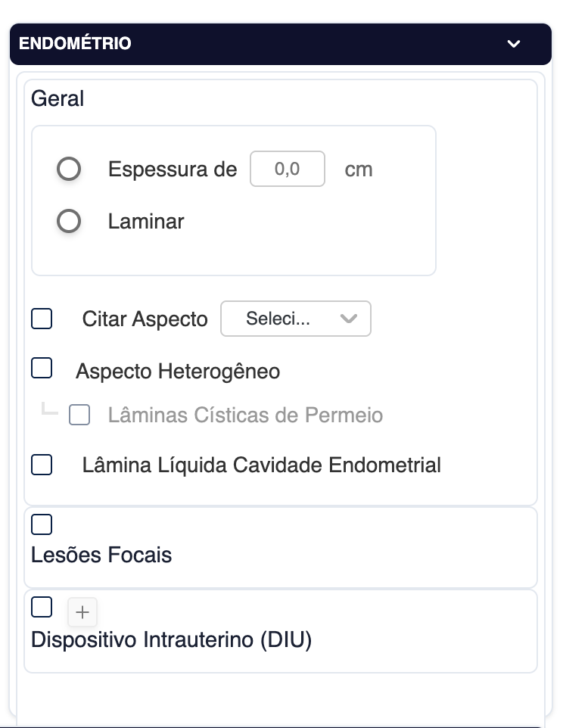
Task: Collapse the ENDOMÉTRIO section chevron
Action: 514,44
